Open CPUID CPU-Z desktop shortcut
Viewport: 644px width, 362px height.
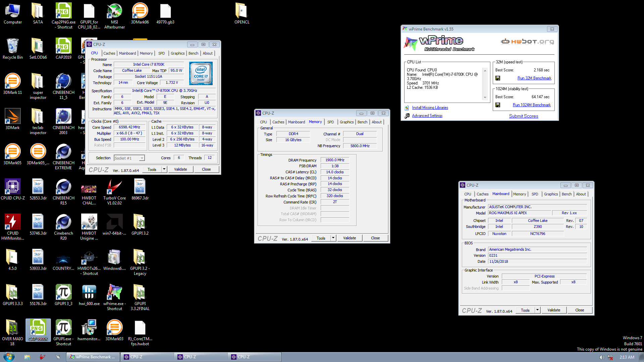13,190
